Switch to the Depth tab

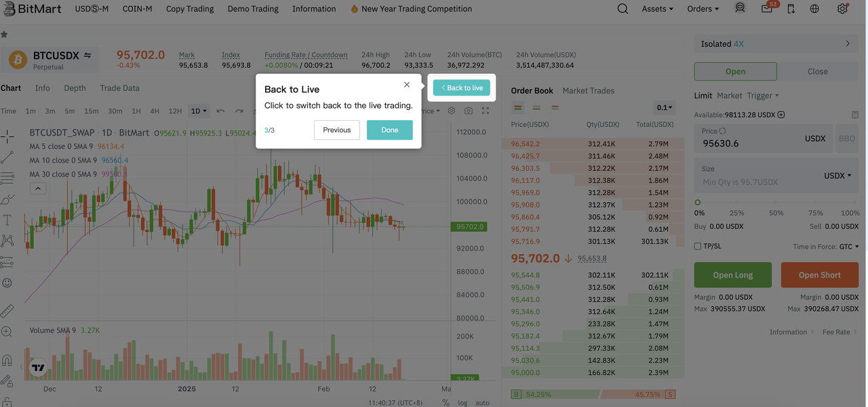75,88
